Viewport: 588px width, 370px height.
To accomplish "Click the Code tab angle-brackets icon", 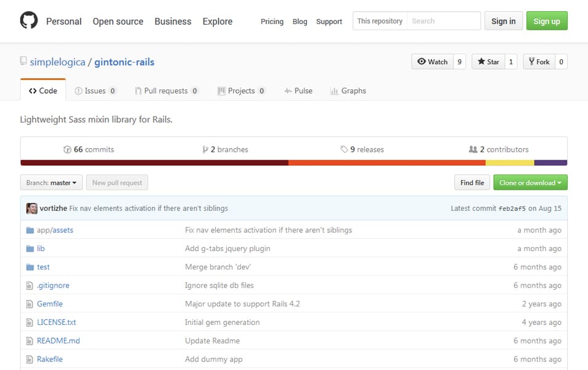I will (x=33, y=91).
